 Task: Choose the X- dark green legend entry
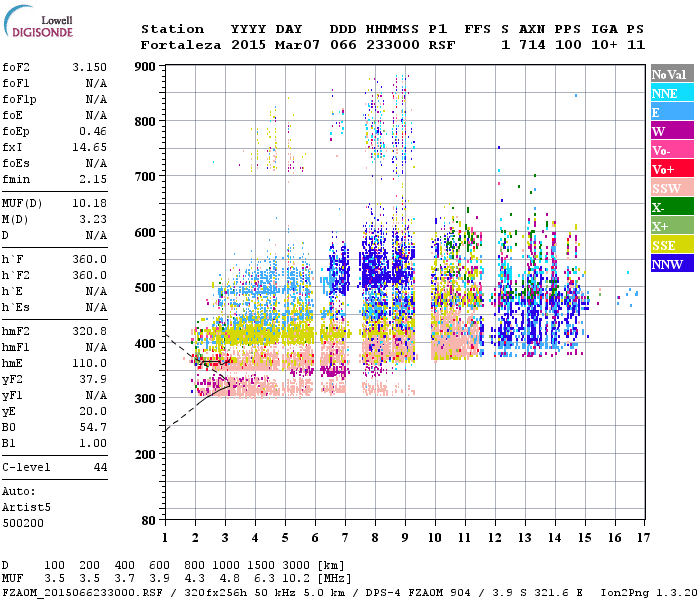point(669,207)
